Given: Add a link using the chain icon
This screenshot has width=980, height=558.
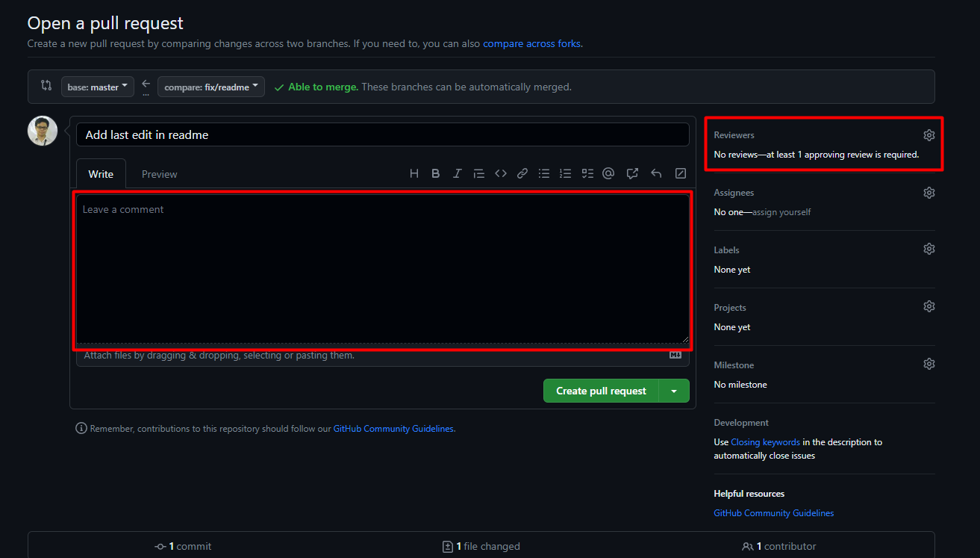Looking at the screenshot, I should point(522,173).
